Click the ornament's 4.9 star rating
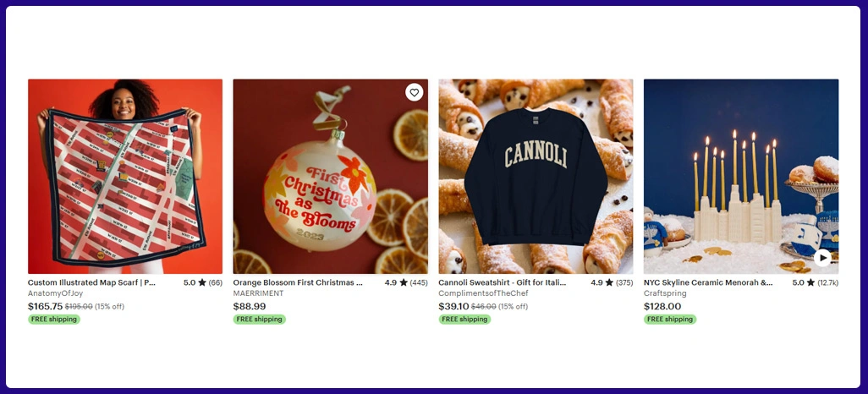868x394 pixels. point(406,282)
